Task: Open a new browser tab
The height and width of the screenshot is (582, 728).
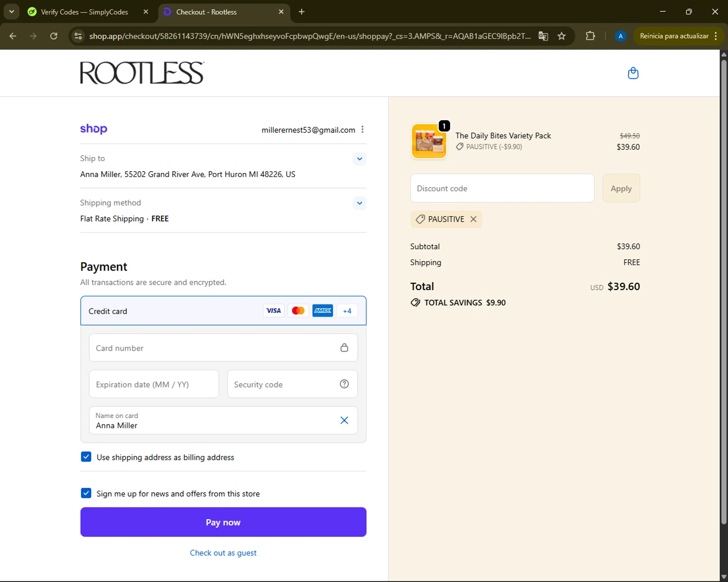Action: [x=302, y=12]
